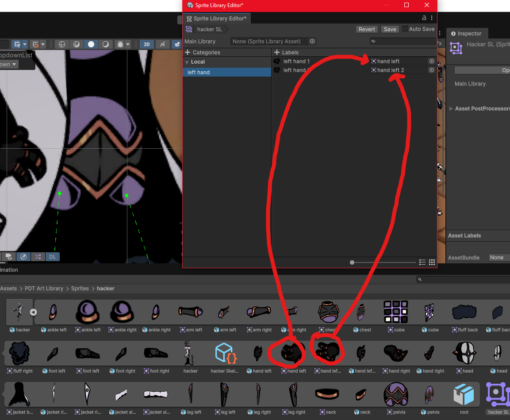Open object picker for Main Library field
The image size is (510, 420).
[x=312, y=41]
